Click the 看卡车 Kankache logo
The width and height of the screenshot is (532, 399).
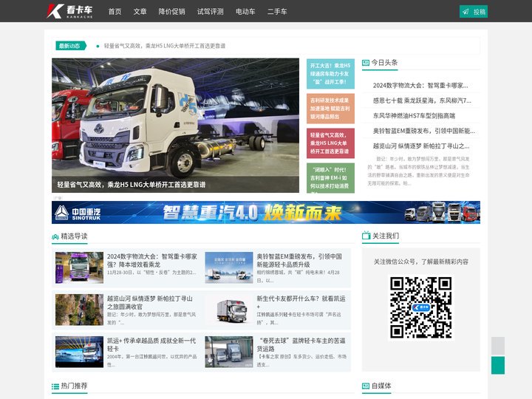click(x=69, y=11)
